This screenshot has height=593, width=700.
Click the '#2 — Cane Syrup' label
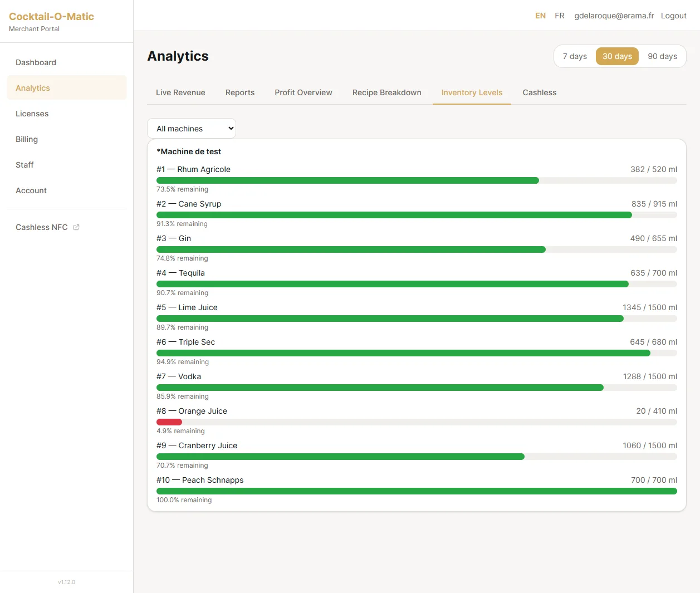pyautogui.click(x=189, y=204)
